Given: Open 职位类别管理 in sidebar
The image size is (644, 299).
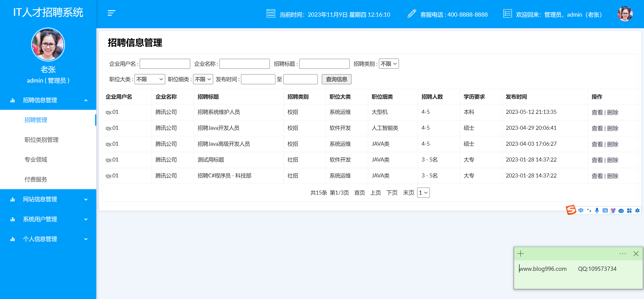Looking at the screenshot, I should tap(41, 140).
